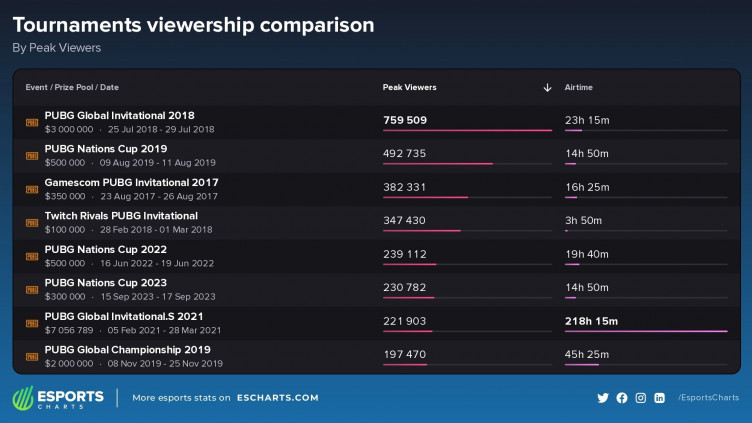The width and height of the screenshot is (752, 423).
Task: Click the 382 331 peak viewers value
Action: (x=404, y=187)
